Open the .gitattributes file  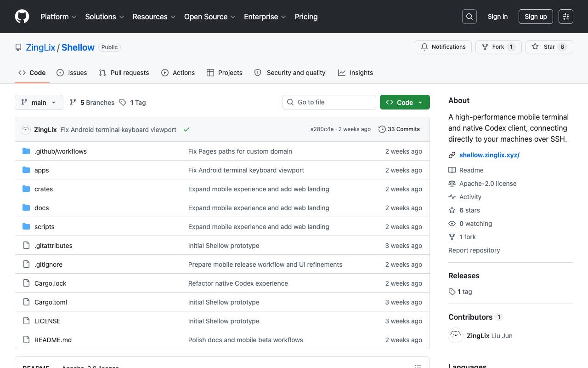pos(53,246)
